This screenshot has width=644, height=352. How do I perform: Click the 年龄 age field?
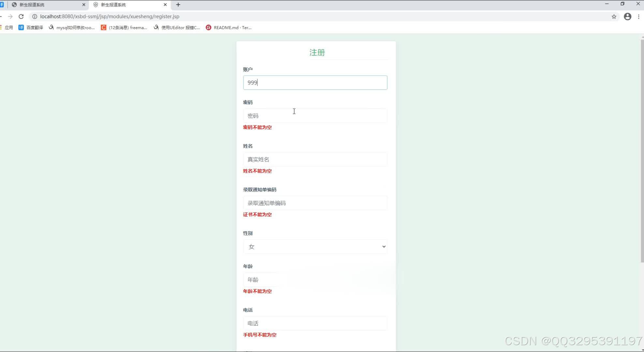pyautogui.click(x=315, y=280)
